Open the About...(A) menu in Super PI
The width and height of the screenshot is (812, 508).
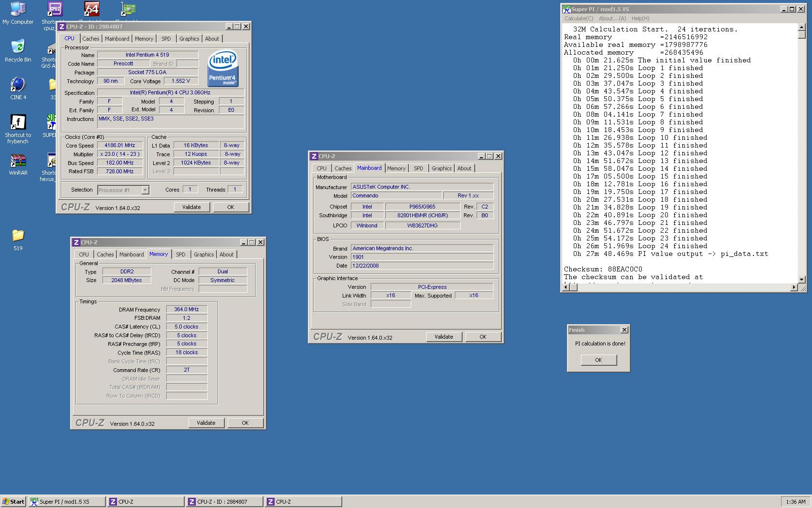(612, 18)
